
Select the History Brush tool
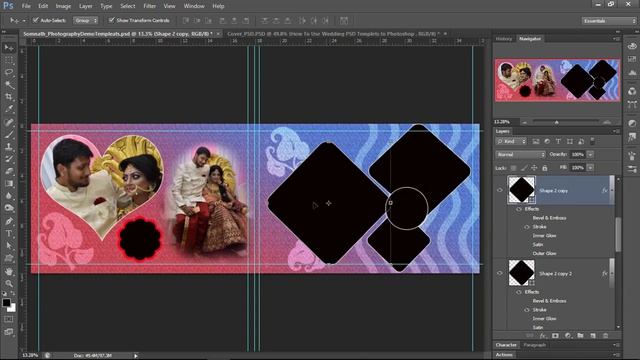[9, 159]
